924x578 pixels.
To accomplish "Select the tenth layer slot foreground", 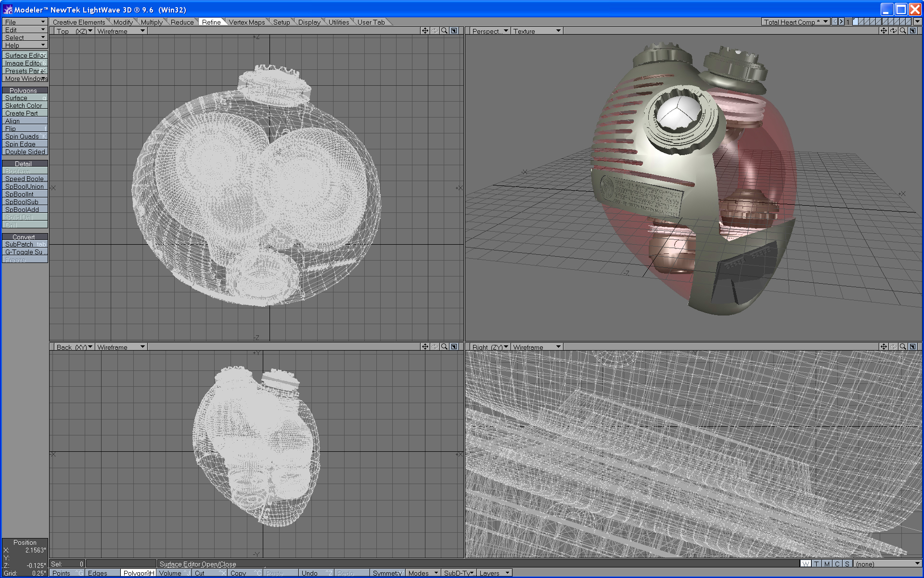I will coord(909,22).
